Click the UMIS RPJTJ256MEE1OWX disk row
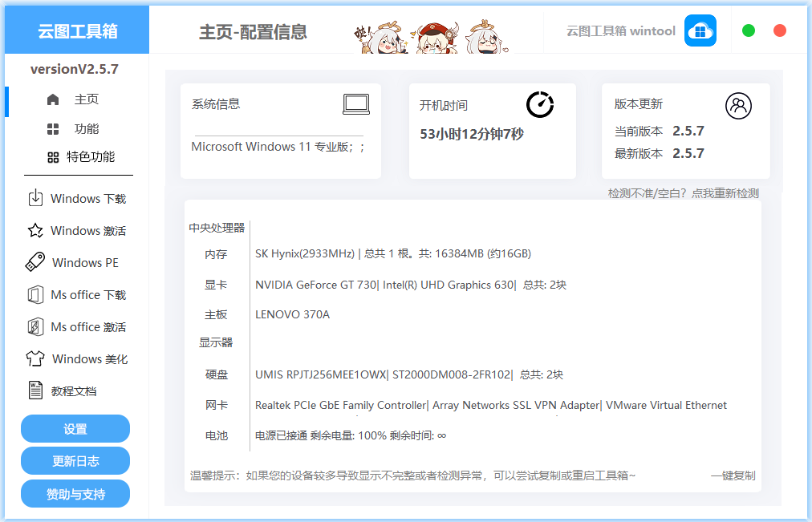Screen dimensions: 812x522 409,374
